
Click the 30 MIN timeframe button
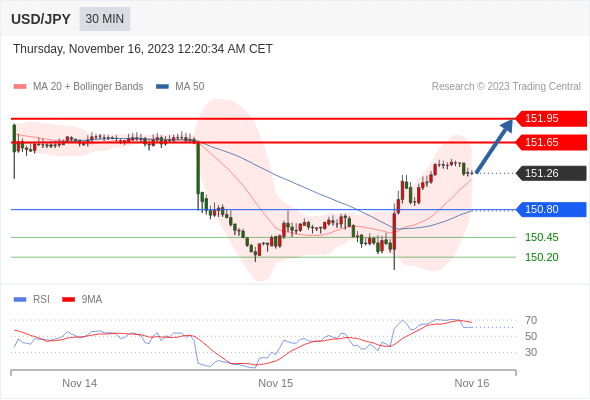point(105,19)
